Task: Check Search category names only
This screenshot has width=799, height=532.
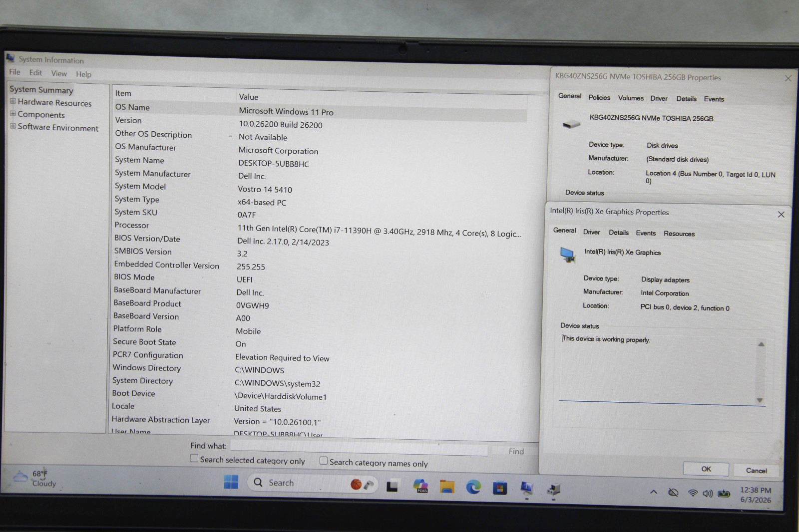Action: [x=324, y=461]
